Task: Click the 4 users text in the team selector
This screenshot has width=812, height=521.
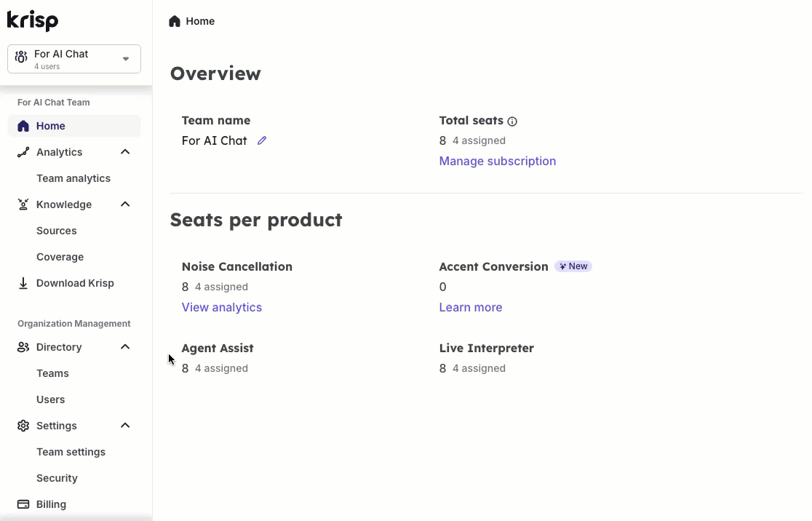Action: [x=47, y=67]
